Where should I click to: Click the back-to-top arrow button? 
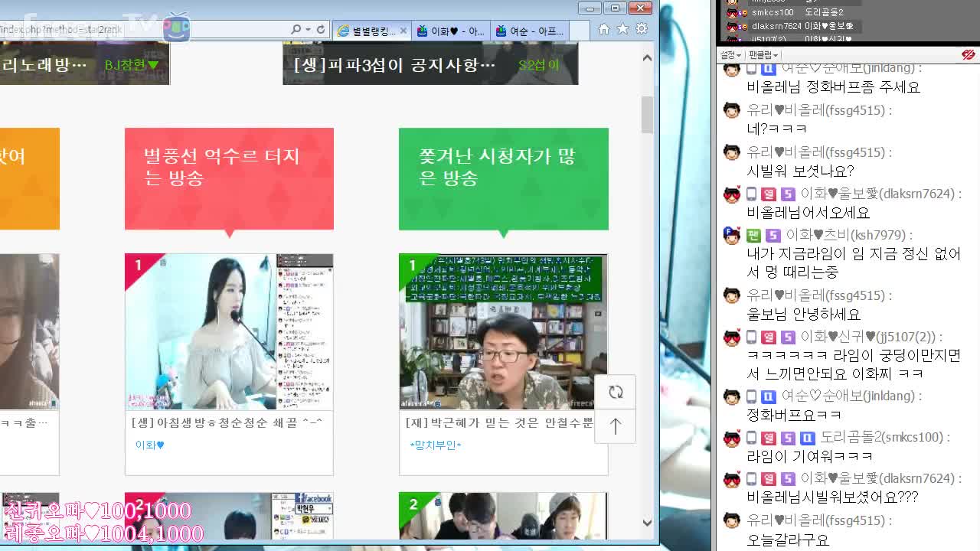(x=616, y=426)
